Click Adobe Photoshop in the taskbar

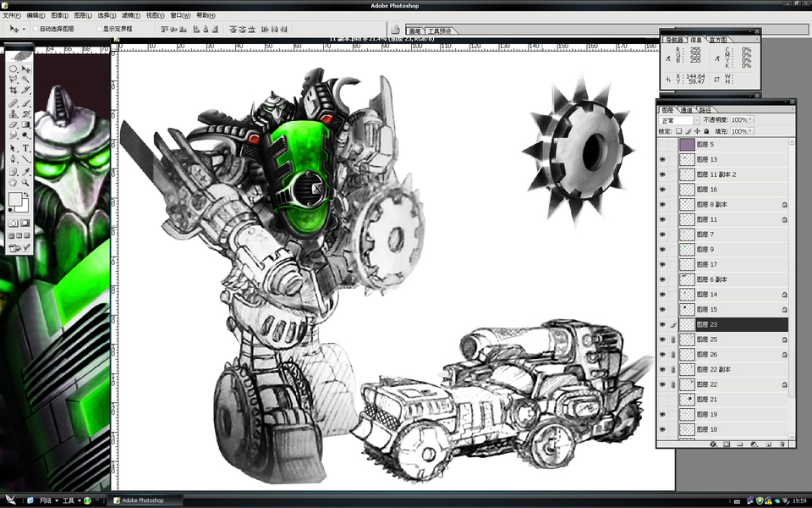click(145, 500)
